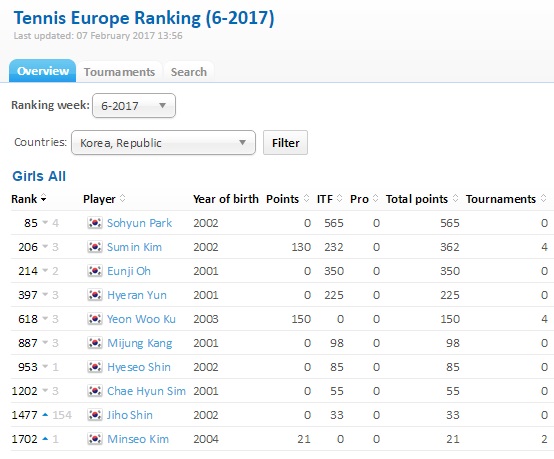
Task: Click Korean flag icon beside Minseo Kim
Action: [95, 439]
